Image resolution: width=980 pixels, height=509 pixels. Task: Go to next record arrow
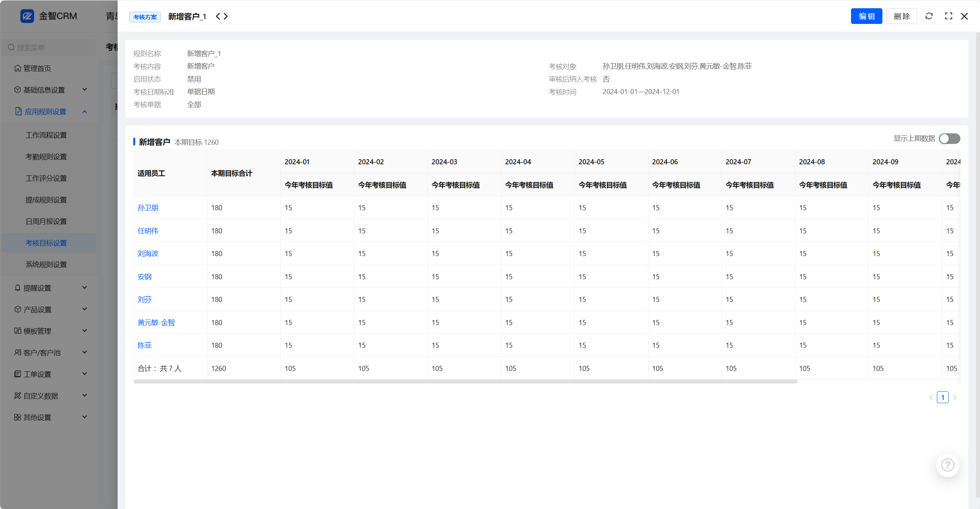(x=226, y=16)
